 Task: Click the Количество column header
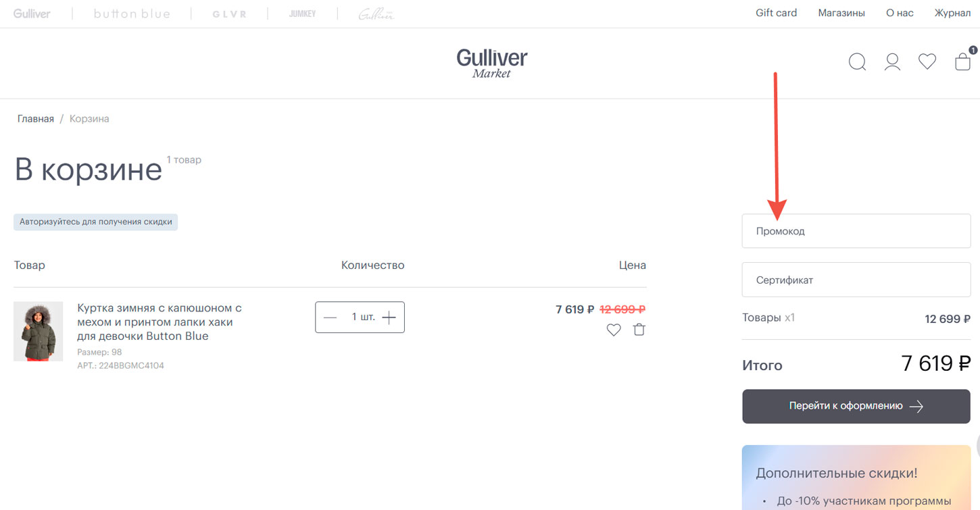coord(372,265)
